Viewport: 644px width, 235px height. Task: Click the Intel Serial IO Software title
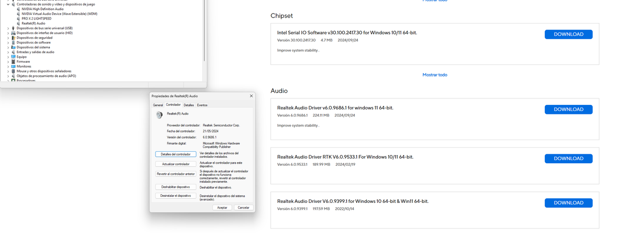point(347,33)
